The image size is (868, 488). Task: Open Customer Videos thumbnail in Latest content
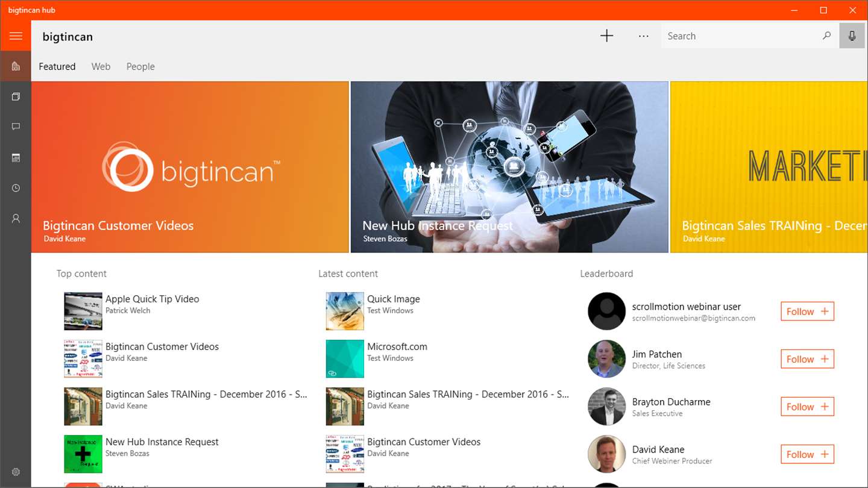(345, 454)
